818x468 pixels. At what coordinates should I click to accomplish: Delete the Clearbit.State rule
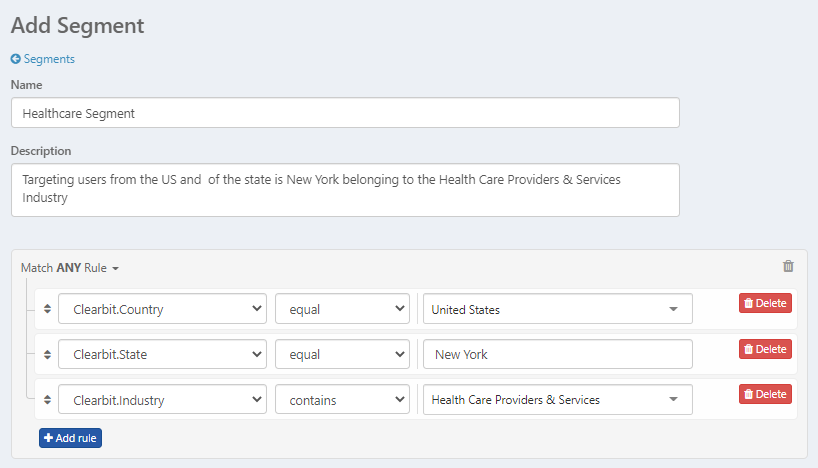pyautogui.click(x=765, y=349)
